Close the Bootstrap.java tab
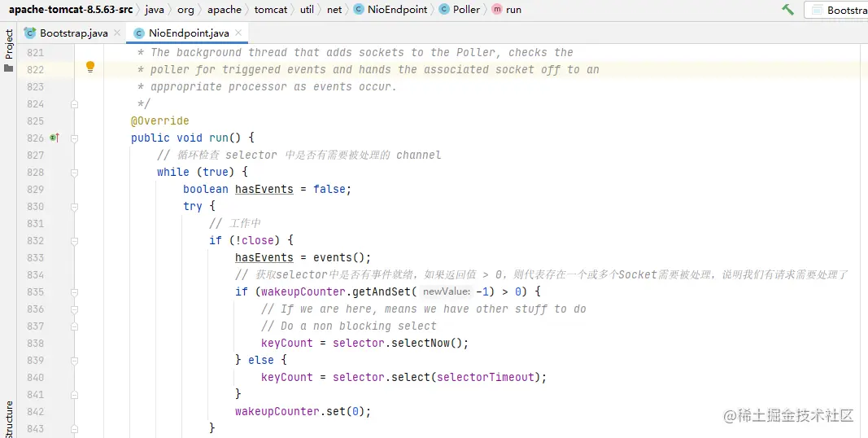Screen dimensions: 868x438 coord(117,33)
